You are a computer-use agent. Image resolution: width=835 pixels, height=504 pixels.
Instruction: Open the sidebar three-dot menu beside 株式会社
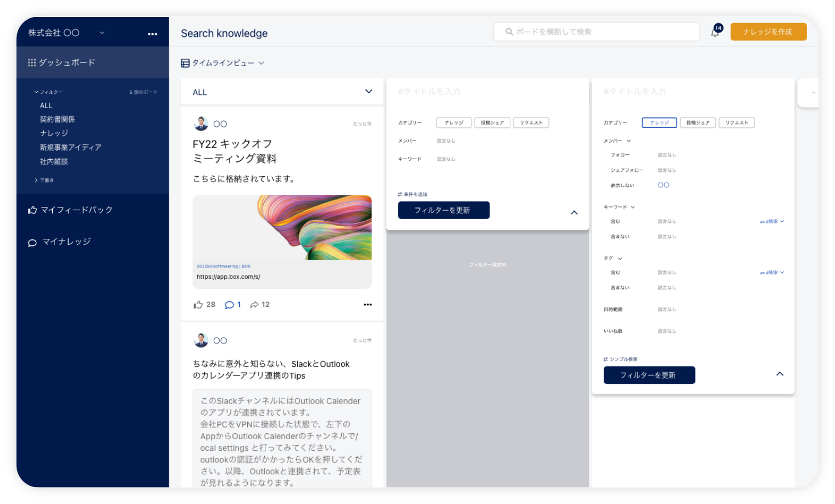(x=152, y=33)
